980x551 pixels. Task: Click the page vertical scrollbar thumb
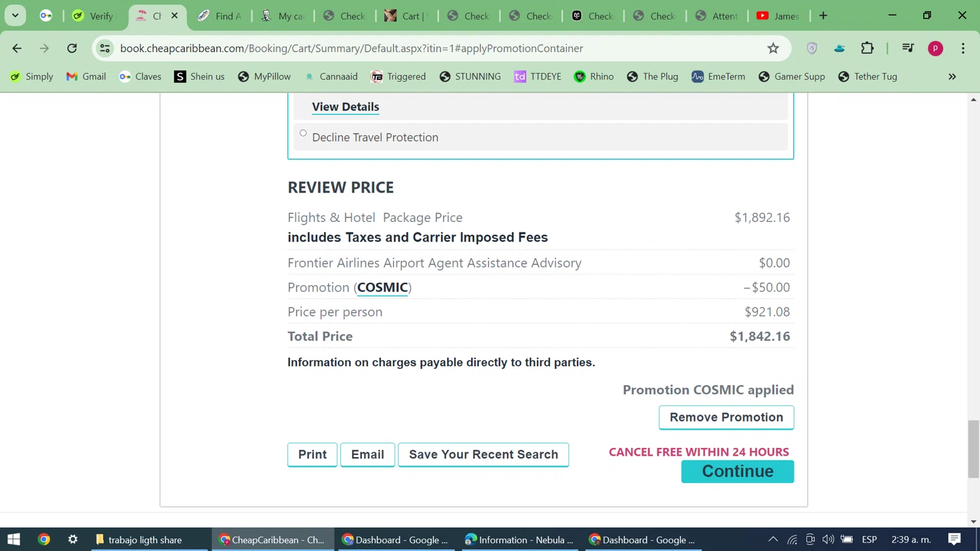[x=973, y=449]
